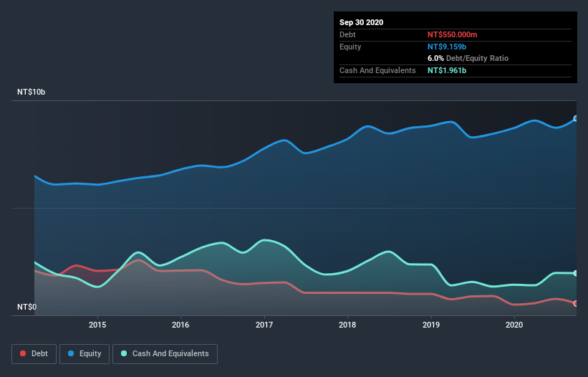This screenshot has height=377, width=588.
Task: Click the NT$1.961b cash value
Action: pyautogui.click(x=447, y=70)
